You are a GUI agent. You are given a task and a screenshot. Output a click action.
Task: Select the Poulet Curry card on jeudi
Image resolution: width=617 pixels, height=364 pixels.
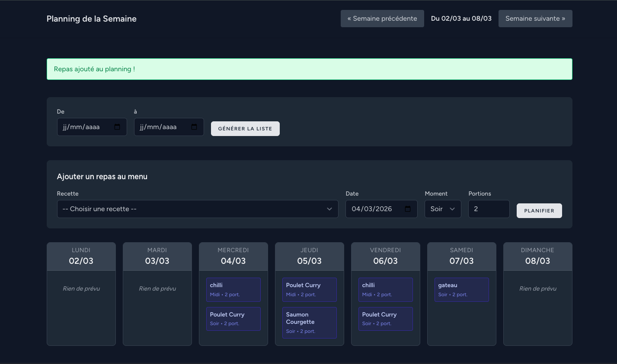[x=309, y=289]
